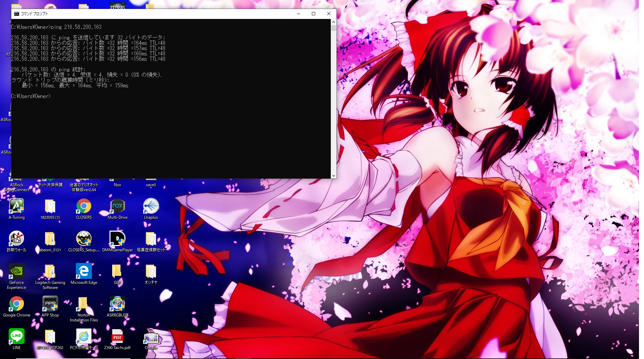The width and height of the screenshot is (644, 359).
Task: Select the GeForce Experience icon
Action: (x=16, y=272)
